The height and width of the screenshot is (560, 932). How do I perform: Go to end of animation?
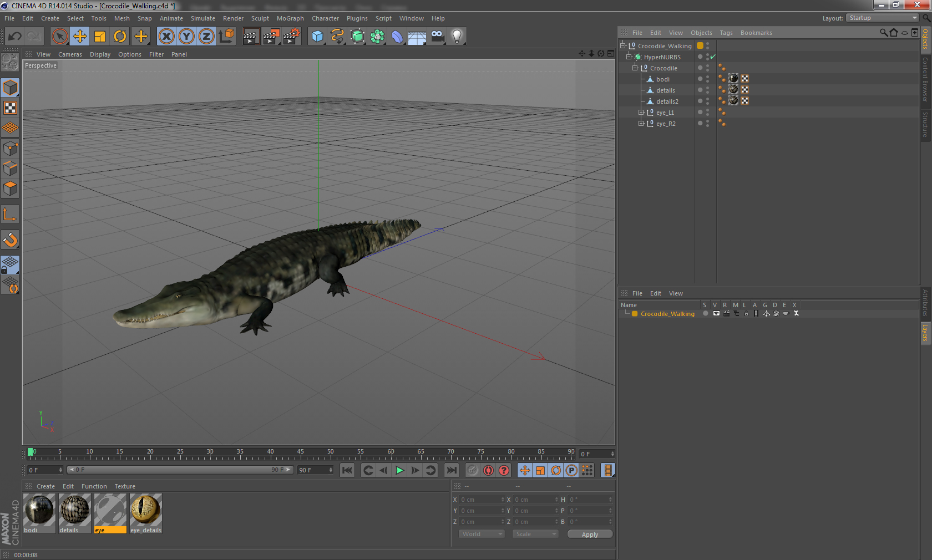(452, 470)
